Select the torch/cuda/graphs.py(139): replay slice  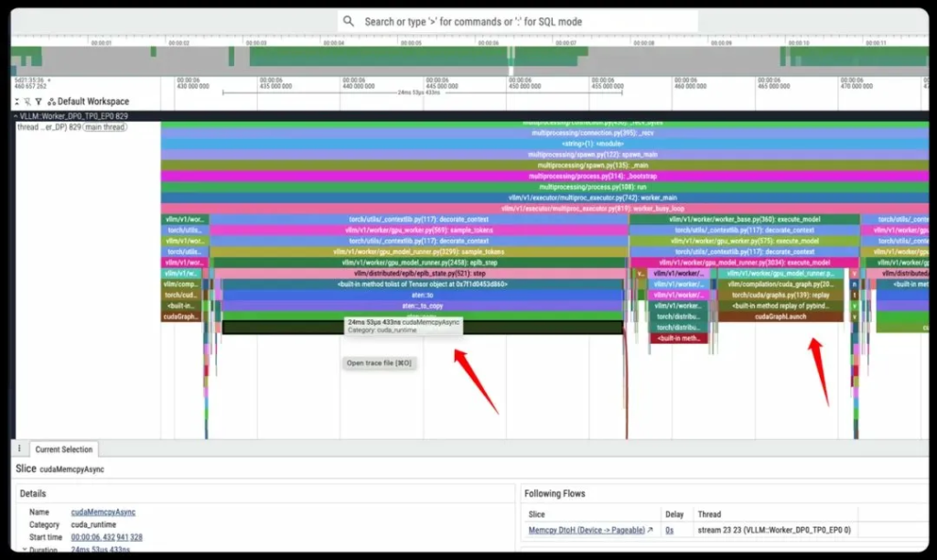click(781, 296)
